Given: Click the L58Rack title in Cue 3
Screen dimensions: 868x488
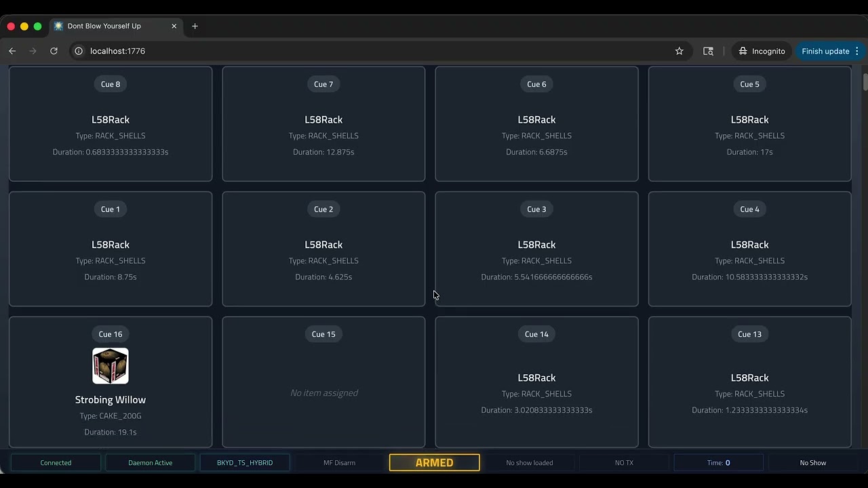Looking at the screenshot, I should (536, 245).
